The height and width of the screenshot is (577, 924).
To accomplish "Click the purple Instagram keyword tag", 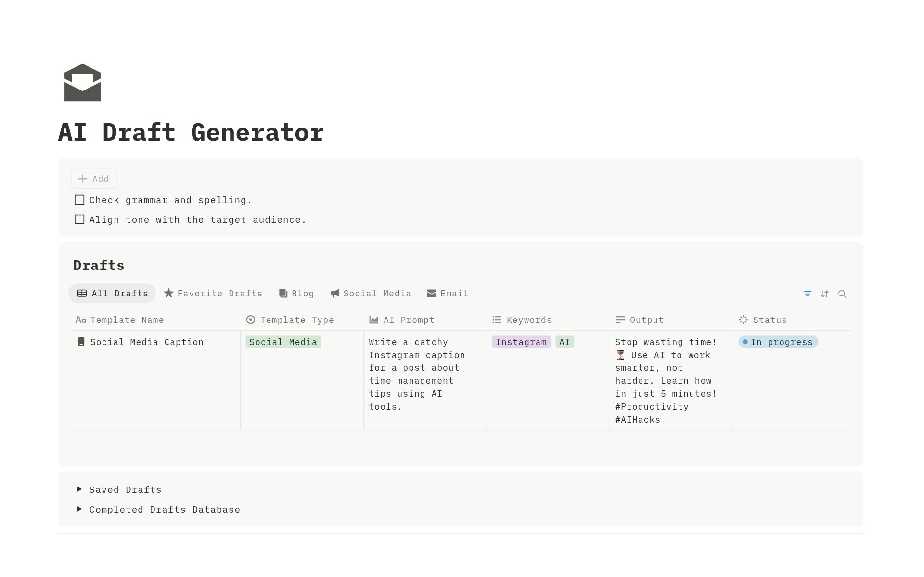I will coord(521,342).
